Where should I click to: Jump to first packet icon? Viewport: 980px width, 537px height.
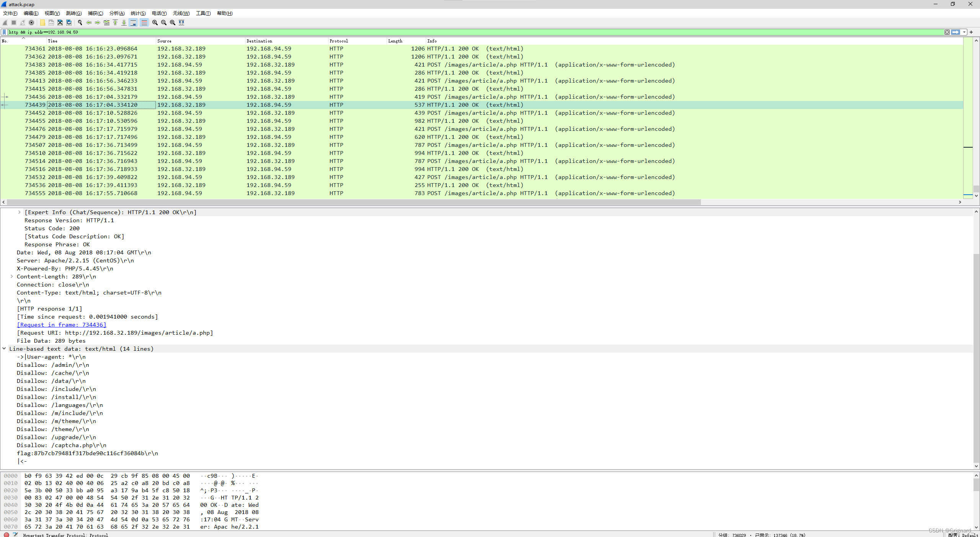point(115,23)
